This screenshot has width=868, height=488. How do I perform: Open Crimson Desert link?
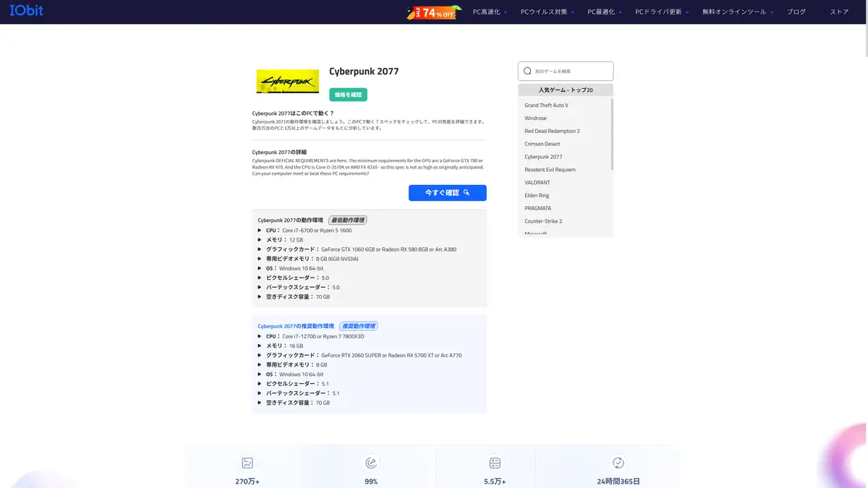point(542,144)
